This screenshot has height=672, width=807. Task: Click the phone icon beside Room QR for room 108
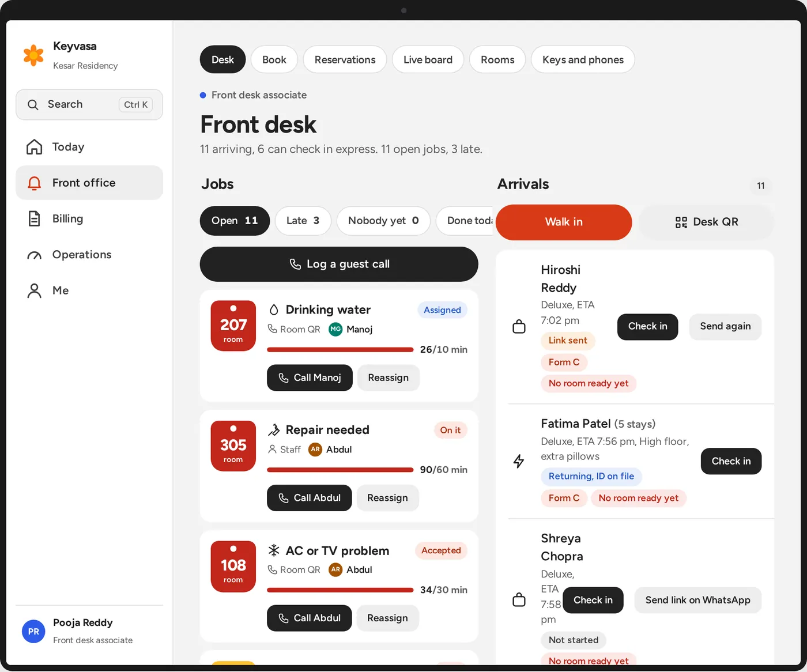(x=273, y=569)
